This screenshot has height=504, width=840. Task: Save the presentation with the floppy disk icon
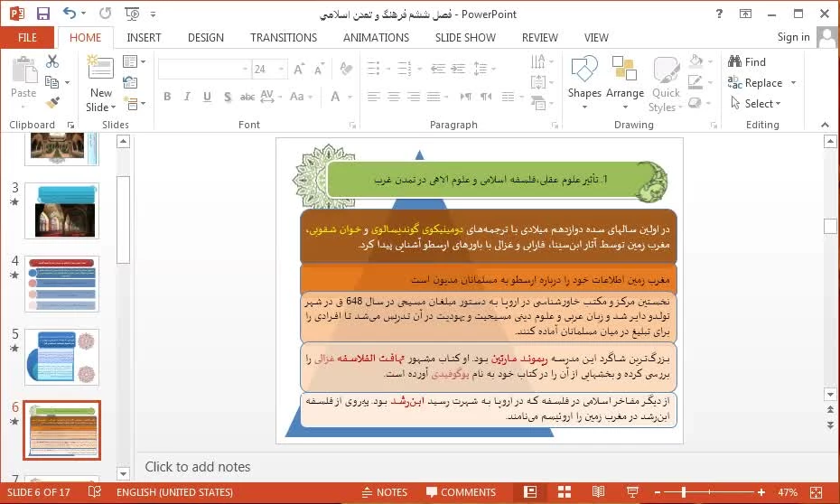42,14
